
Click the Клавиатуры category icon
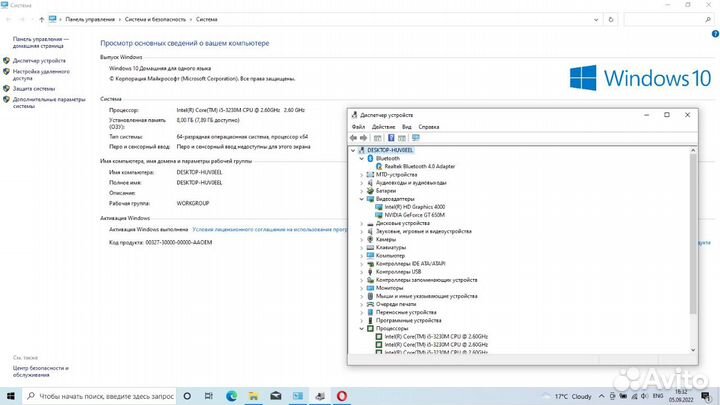(370, 248)
